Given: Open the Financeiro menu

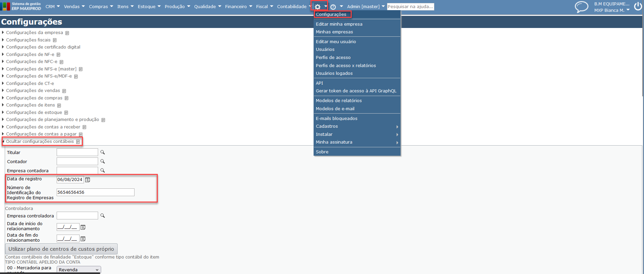Looking at the screenshot, I should tap(239, 7).
